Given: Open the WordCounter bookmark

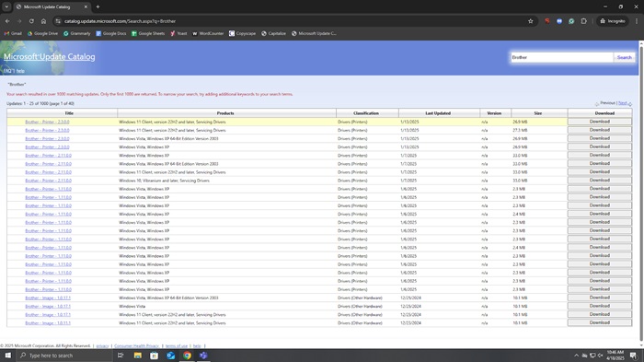Looking at the screenshot, I should pos(208,33).
